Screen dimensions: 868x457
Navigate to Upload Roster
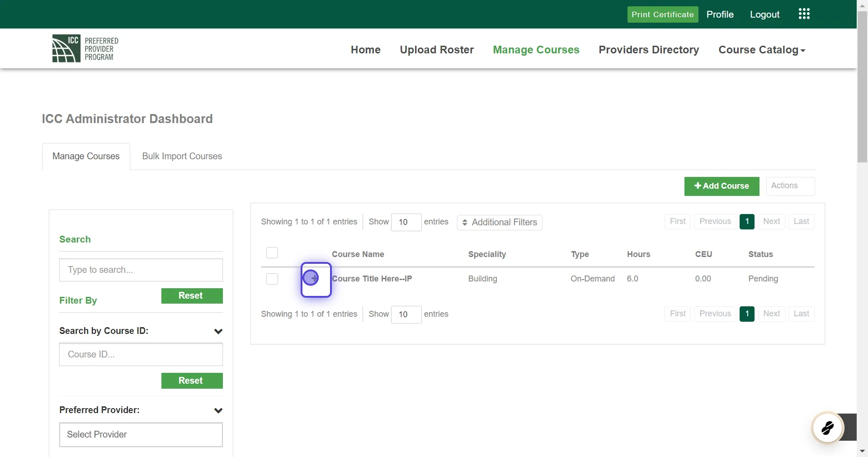[436, 50]
